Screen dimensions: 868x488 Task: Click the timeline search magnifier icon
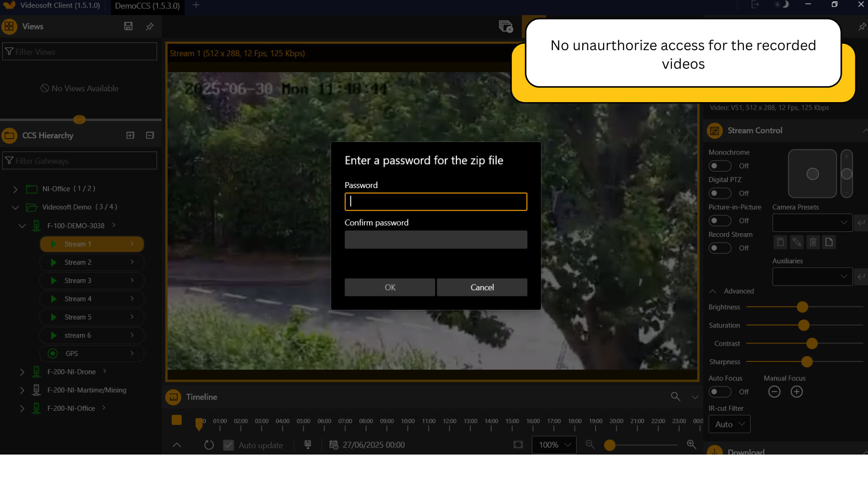click(675, 397)
